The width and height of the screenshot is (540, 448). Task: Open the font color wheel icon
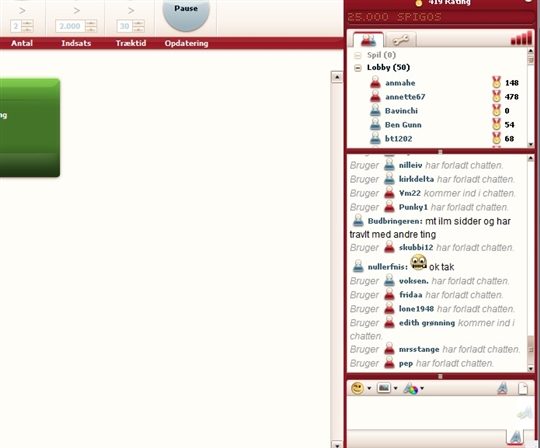point(411,388)
